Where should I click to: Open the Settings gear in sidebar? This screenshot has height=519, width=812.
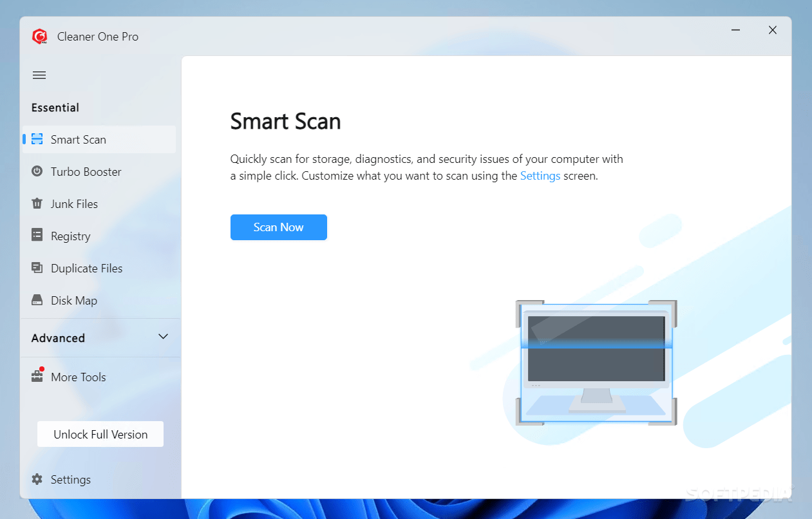37,479
